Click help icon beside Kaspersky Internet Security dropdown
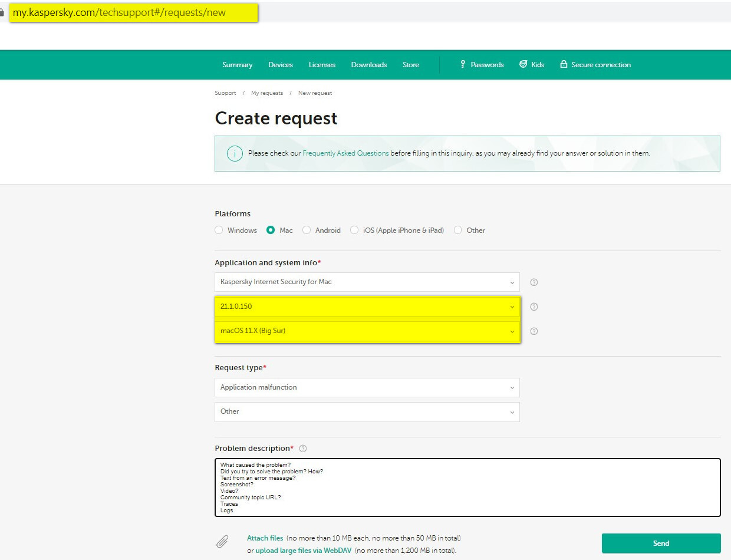Image resolution: width=731 pixels, height=560 pixels. pos(534,282)
